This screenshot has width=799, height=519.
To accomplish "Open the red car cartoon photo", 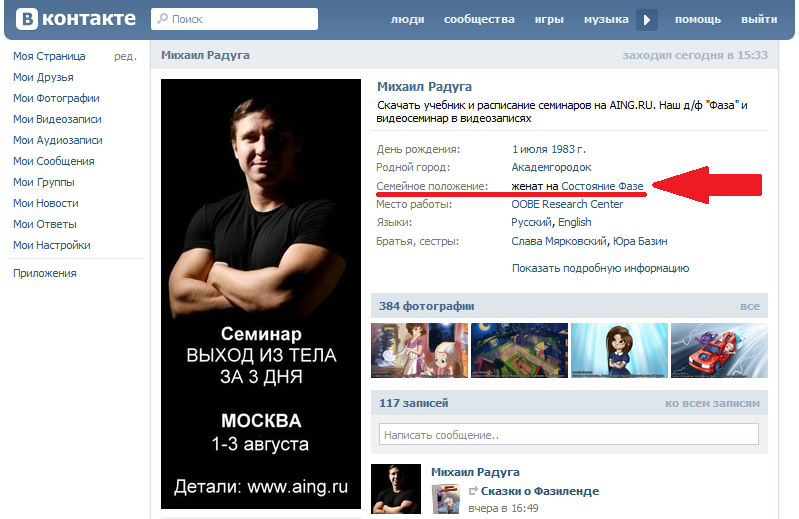I will (x=719, y=350).
